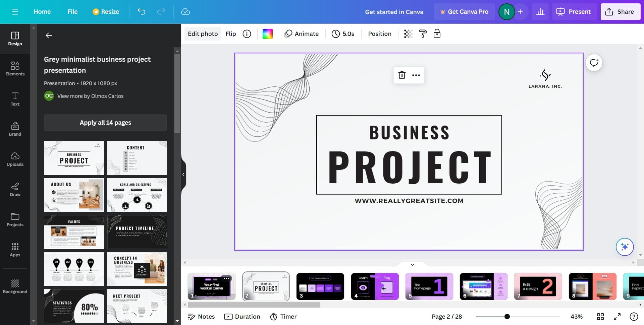
Task: Click Apply all 14 pages button
Action: pyautogui.click(x=105, y=123)
